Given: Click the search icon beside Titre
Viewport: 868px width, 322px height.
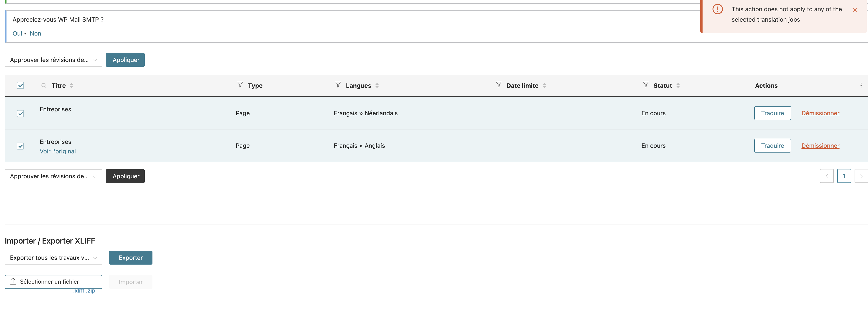Looking at the screenshot, I should [44, 86].
